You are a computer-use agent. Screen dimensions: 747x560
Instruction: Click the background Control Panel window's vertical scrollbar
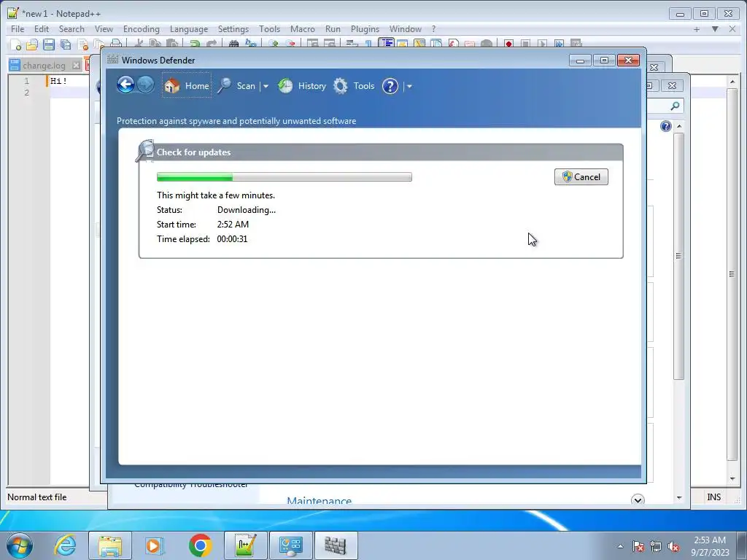(679, 257)
